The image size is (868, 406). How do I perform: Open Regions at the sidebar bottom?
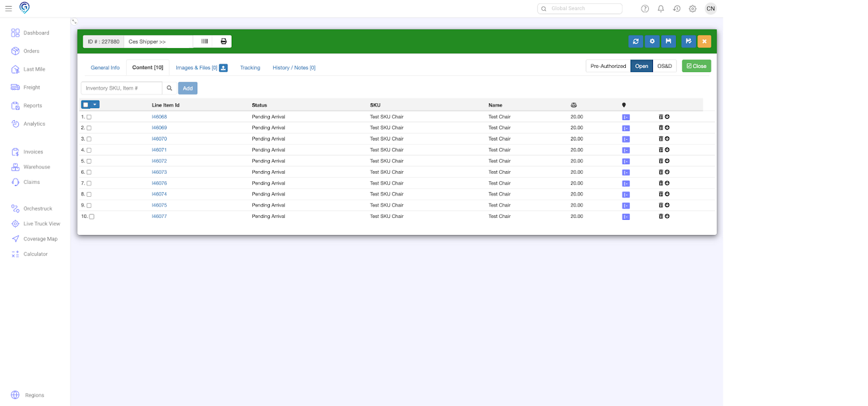(34, 395)
